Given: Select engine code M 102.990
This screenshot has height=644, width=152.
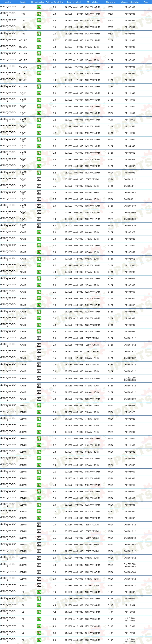Looking at the screenshot, I should (130, 27).
